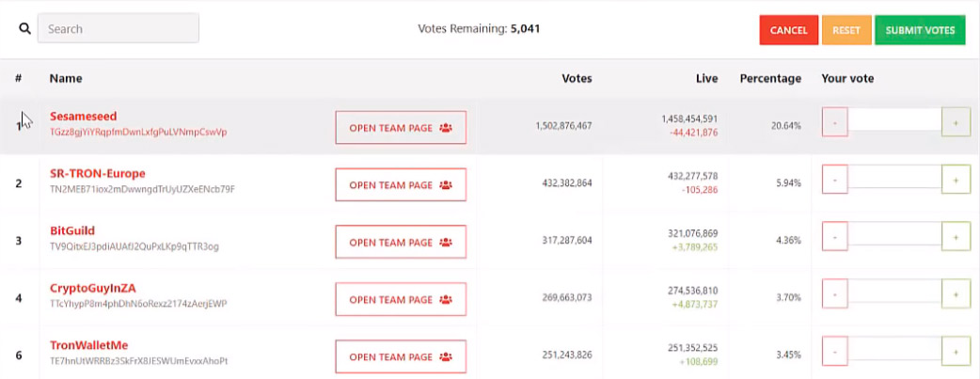980x379 pixels.
Task: Open the Sesameseed name link
Action: 83,117
